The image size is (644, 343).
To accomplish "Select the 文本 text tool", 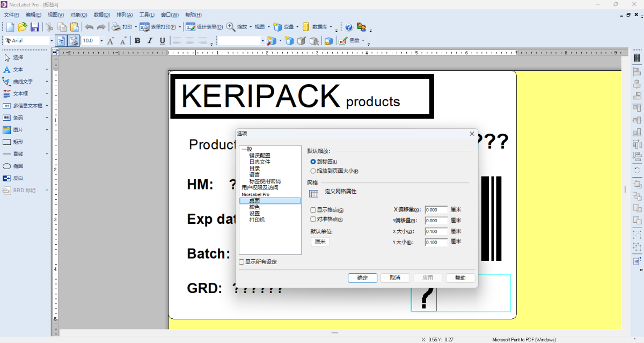I will pos(12,70).
